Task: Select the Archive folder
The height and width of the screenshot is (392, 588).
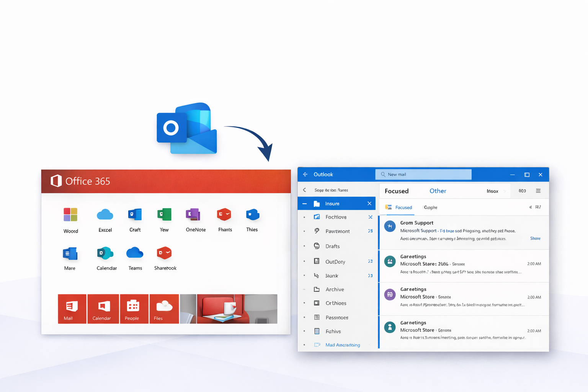Action: click(x=335, y=289)
